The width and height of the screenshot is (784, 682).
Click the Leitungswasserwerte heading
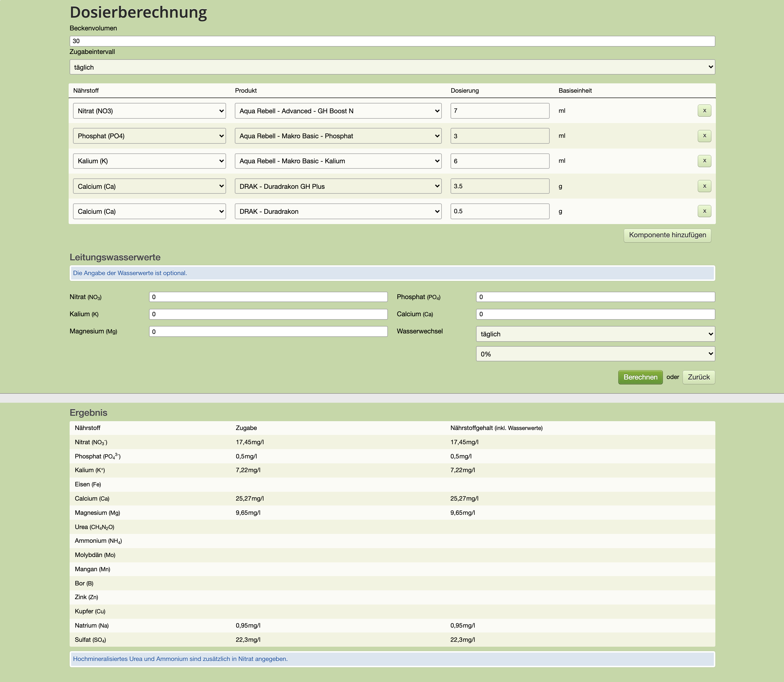[115, 257]
